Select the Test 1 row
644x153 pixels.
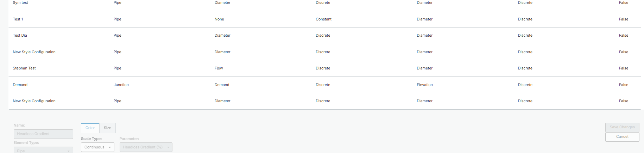[x=18, y=19]
